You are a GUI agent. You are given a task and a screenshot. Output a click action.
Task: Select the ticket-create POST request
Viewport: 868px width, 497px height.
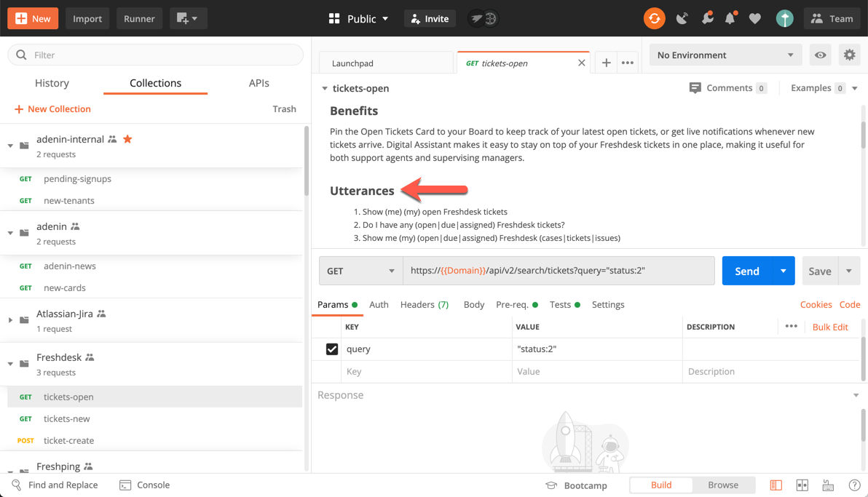[154, 440]
